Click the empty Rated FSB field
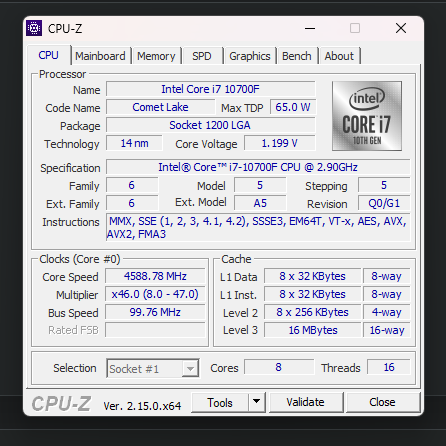The height and width of the screenshot is (446, 446). [x=155, y=330]
